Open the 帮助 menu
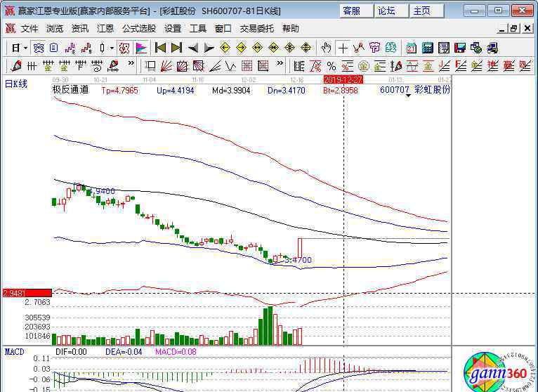 point(291,29)
